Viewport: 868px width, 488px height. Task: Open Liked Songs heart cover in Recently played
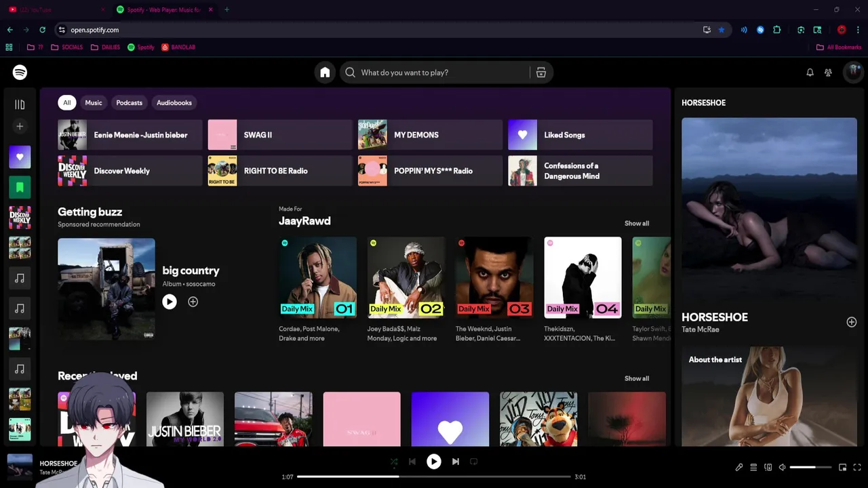pyautogui.click(x=450, y=419)
